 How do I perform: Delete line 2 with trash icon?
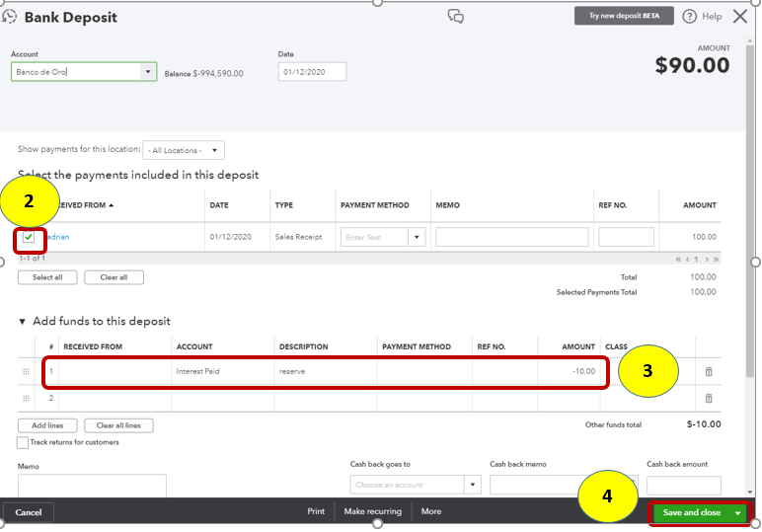pos(709,399)
